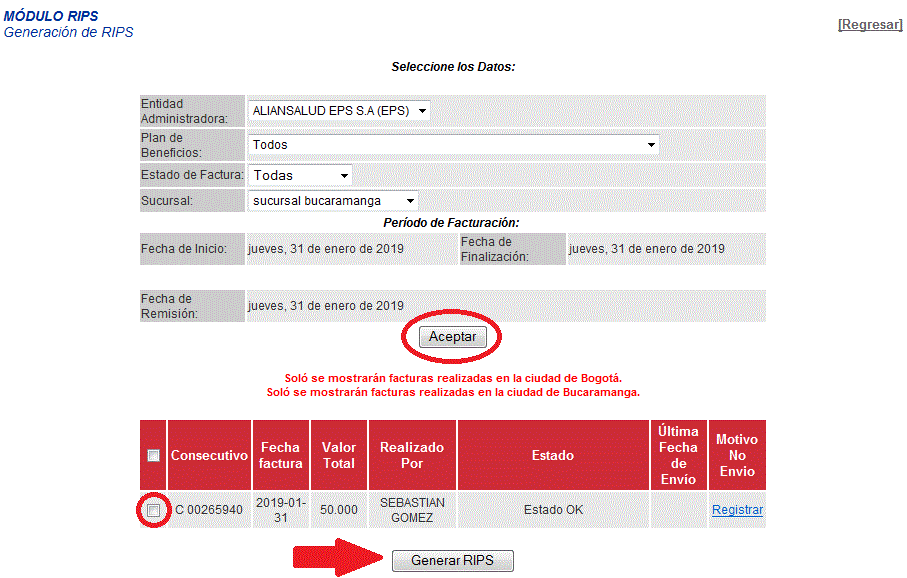Click the Consecutivo column header
The height and width of the screenshot is (578, 907).
209,455
